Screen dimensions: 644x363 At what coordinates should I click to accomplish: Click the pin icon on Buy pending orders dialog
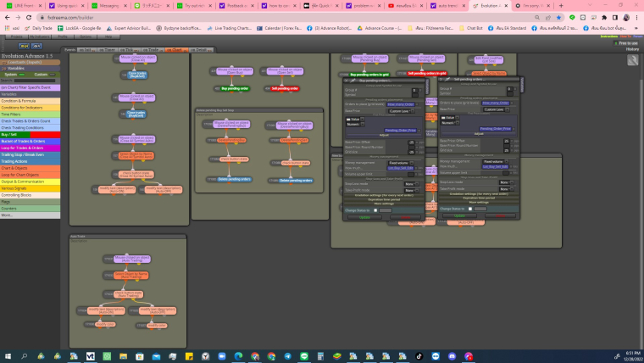coord(352,81)
